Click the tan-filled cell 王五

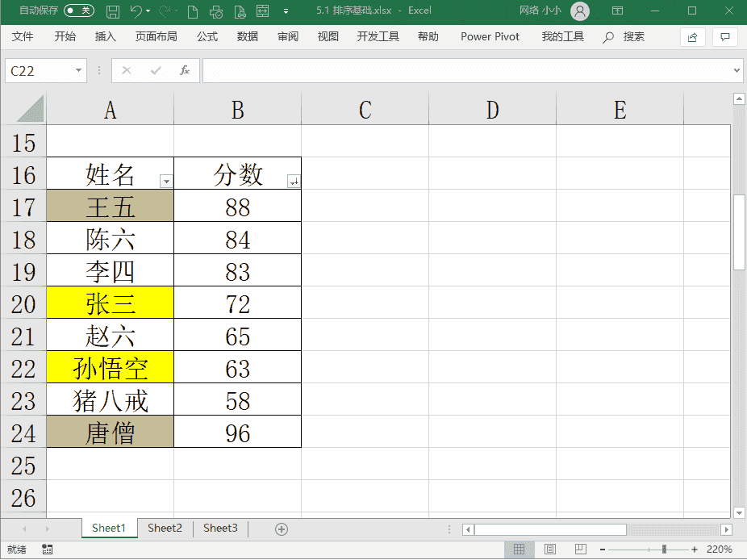(x=110, y=206)
